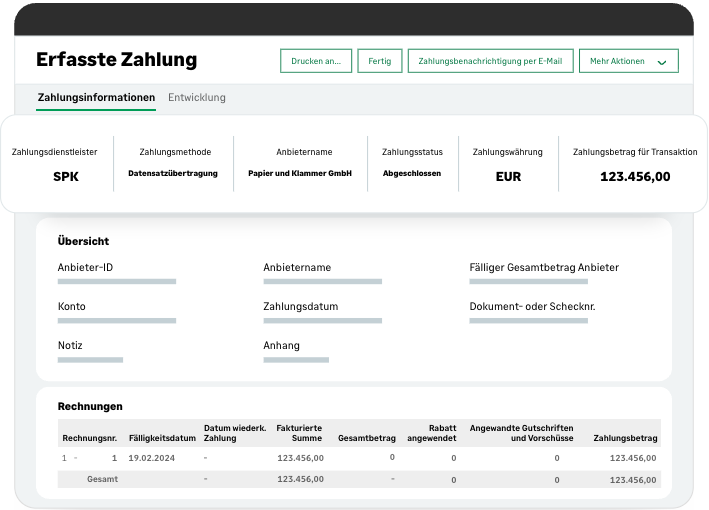Click the Fakturierte Summe column header

[x=299, y=433]
